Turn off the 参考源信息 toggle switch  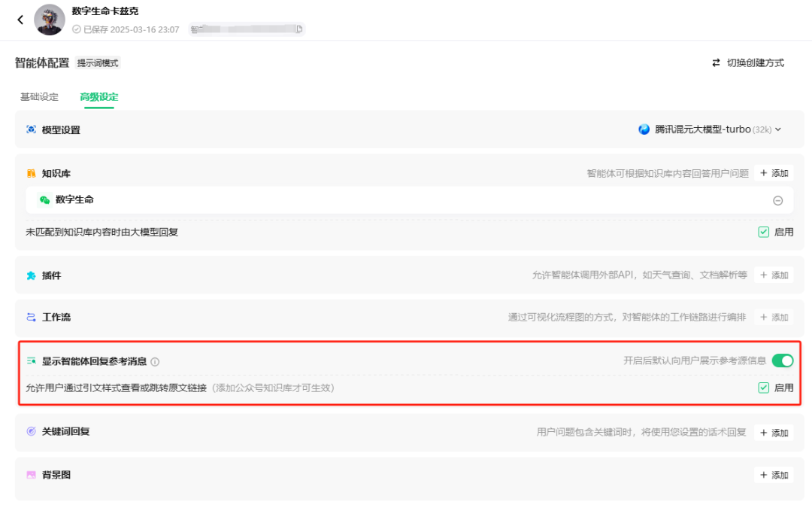[x=782, y=360]
